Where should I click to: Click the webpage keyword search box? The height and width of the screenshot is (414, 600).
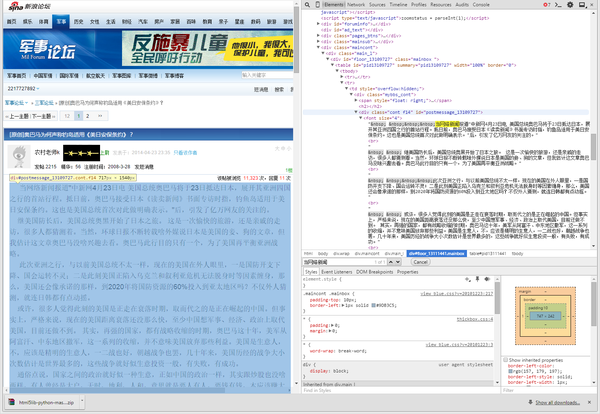pos(266,75)
